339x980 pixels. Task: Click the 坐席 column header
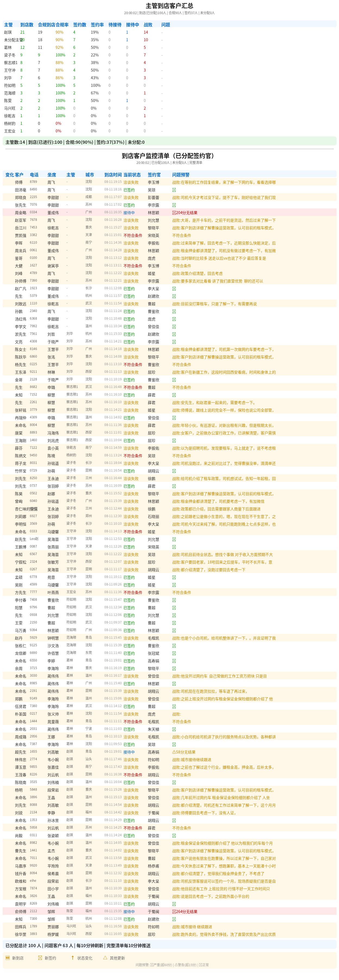52,175
